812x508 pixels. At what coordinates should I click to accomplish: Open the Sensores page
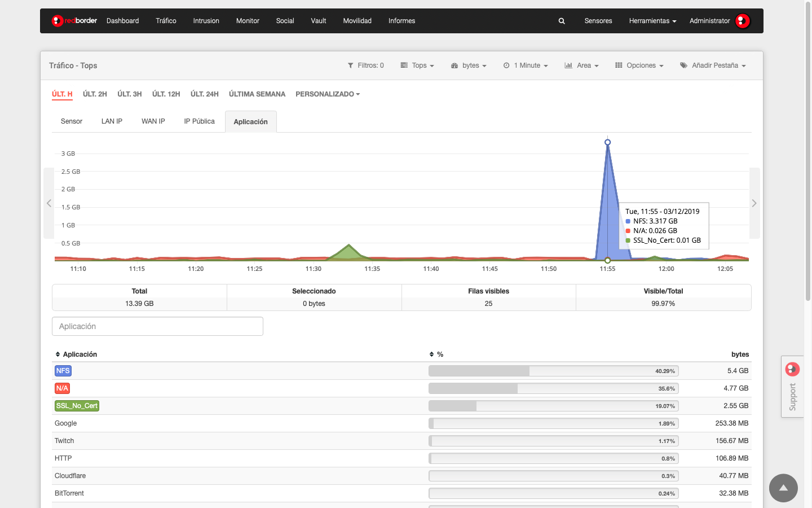coord(598,21)
